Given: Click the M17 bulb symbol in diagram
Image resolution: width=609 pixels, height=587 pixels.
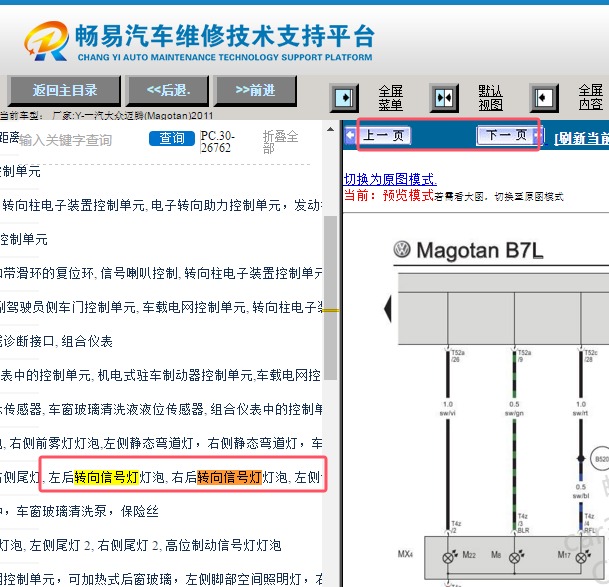Looking at the screenshot, I should pyautogui.click(x=581, y=557).
